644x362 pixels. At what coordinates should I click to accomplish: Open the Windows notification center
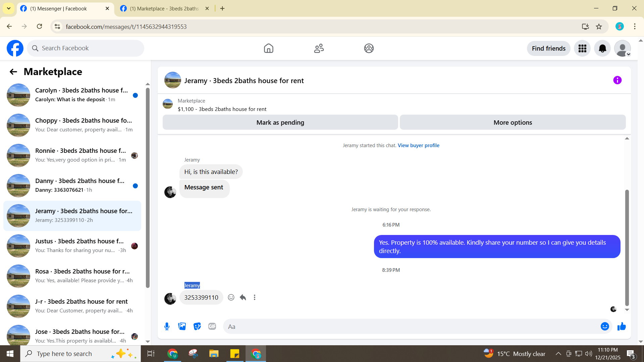[631, 354]
